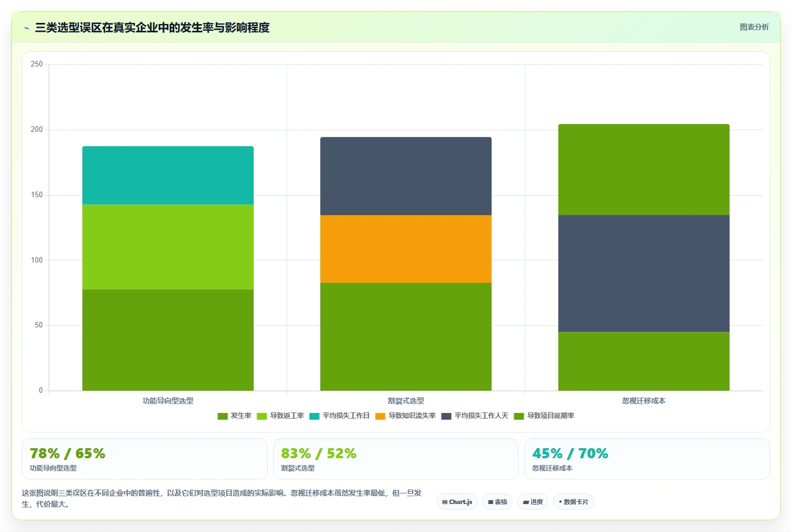The width and height of the screenshot is (792, 532).
Task: Click the chart title 三类选型误区在真实企业中的发生率与影响程度
Action: tap(152, 27)
